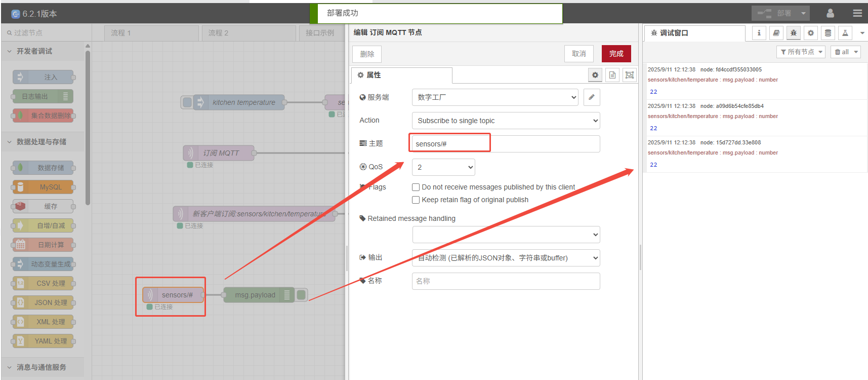The width and height of the screenshot is (868, 380).
Task: Click the user account icon
Action: point(830,13)
